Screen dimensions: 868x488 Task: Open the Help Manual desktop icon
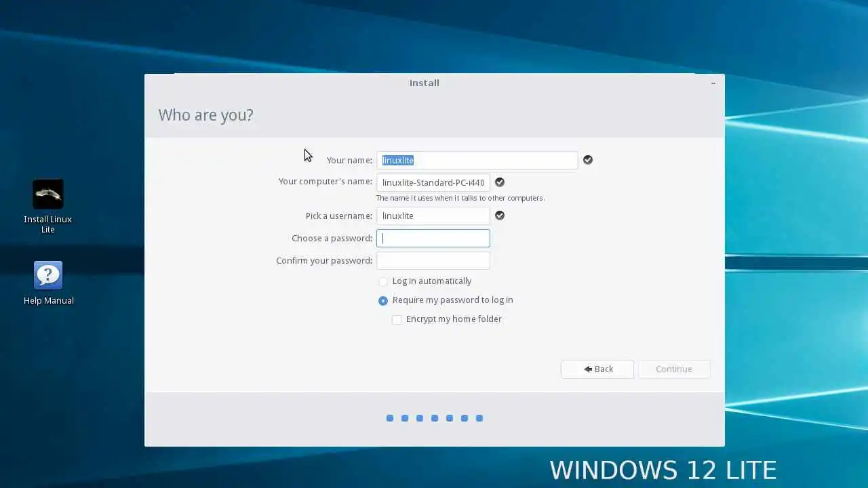tap(48, 283)
